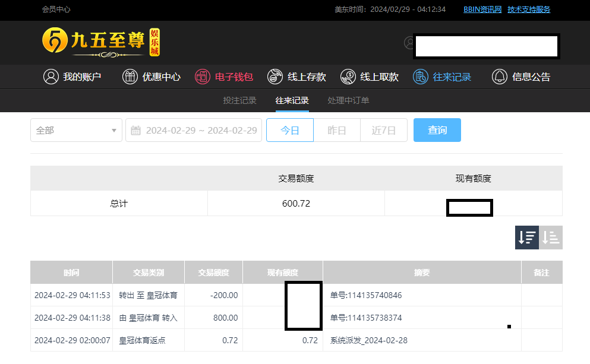Click timestamp 2024-02-29 04:11:53
This screenshot has width=590, height=364.
click(x=72, y=295)
